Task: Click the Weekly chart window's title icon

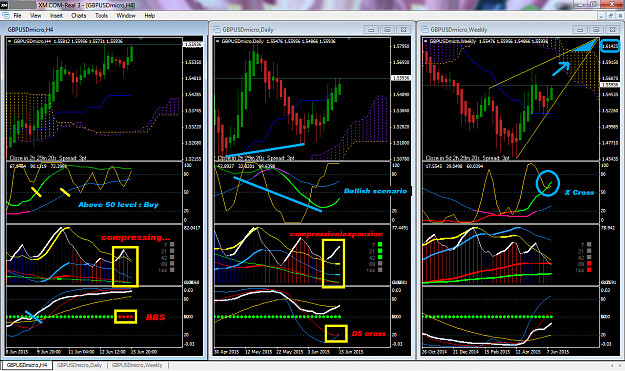Action: pyautogui.click(x=425, y=29)
